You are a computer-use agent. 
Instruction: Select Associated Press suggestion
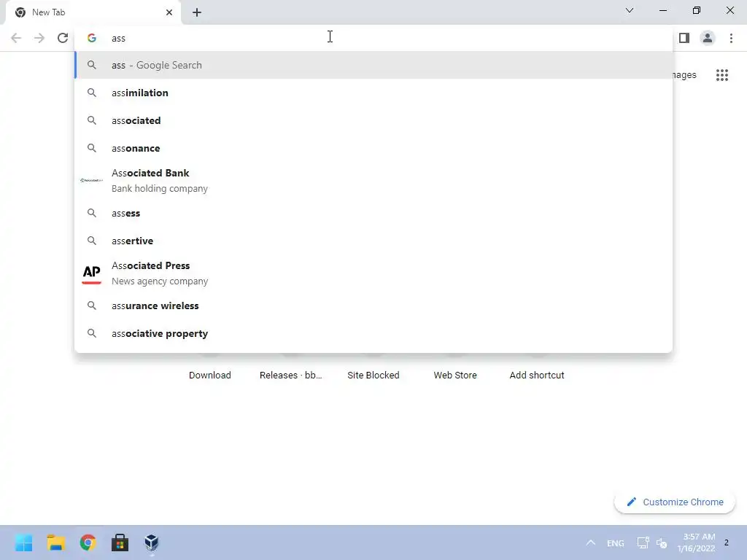(x=374, y=273)
